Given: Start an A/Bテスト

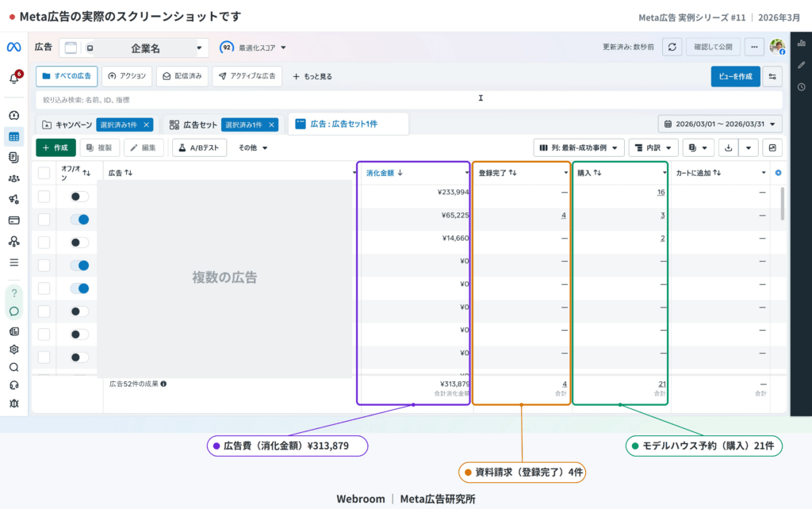Looking at the screenshot, I should tap(199, 148).
